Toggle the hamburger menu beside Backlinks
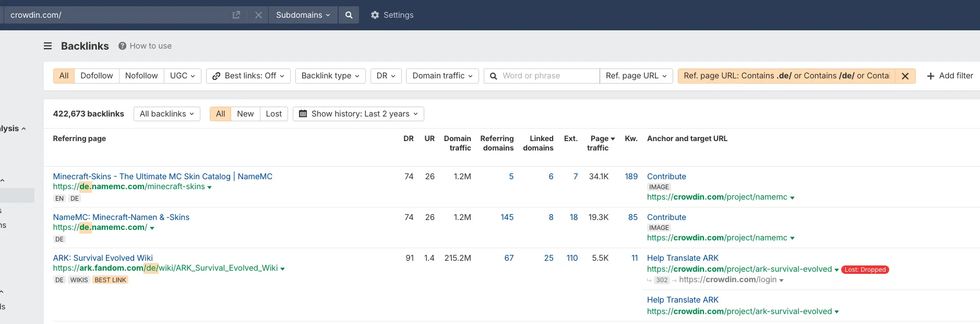980x324 pixels. (47, 46)
